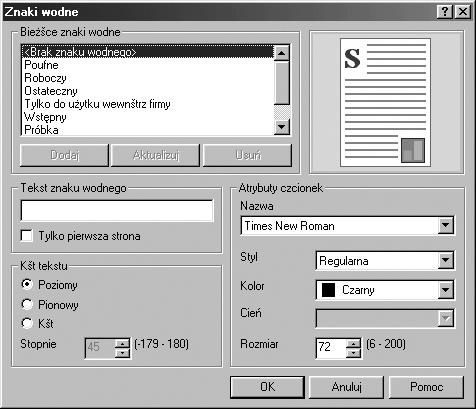Click the Usuń button
Image resolution: width=476 pixels, height=409 pixels.
point(248,155)
